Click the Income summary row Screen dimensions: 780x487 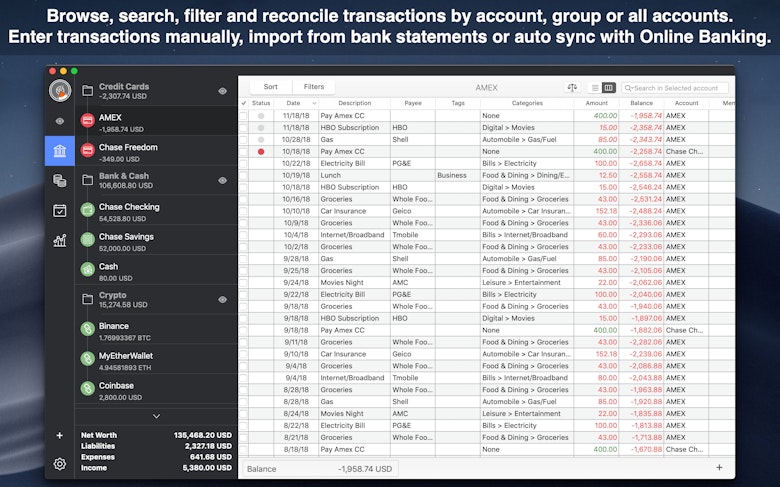(x=156, y=468)
